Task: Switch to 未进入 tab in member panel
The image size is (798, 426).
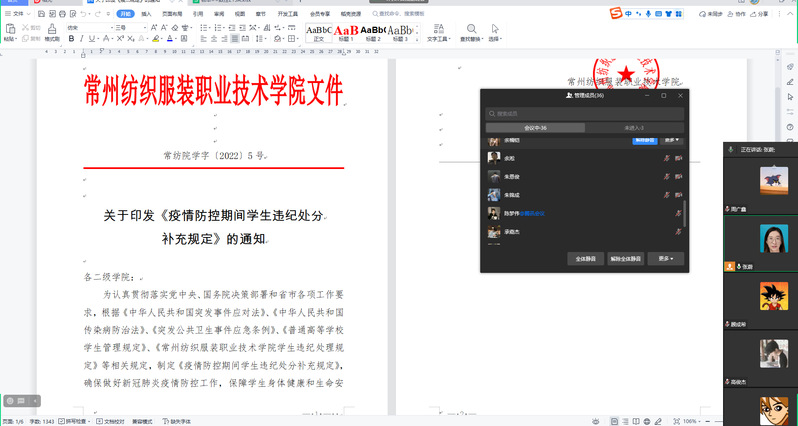Action: pyautogui.click(x=634, y=128)
